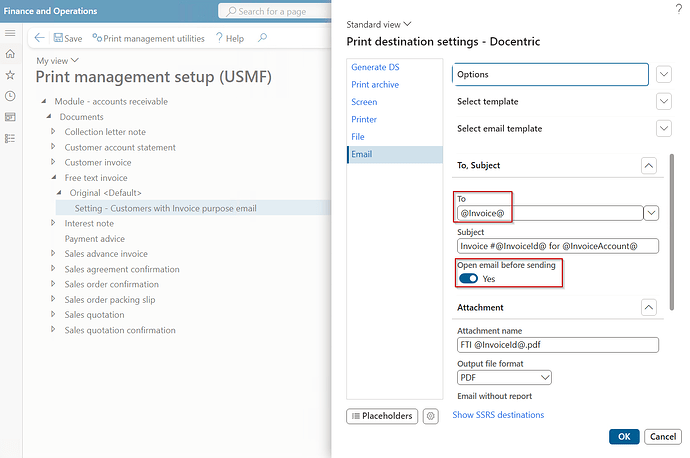
Task: Expand Sales order packing slip node
Action: pyautogui.click(x=53, y=299)
